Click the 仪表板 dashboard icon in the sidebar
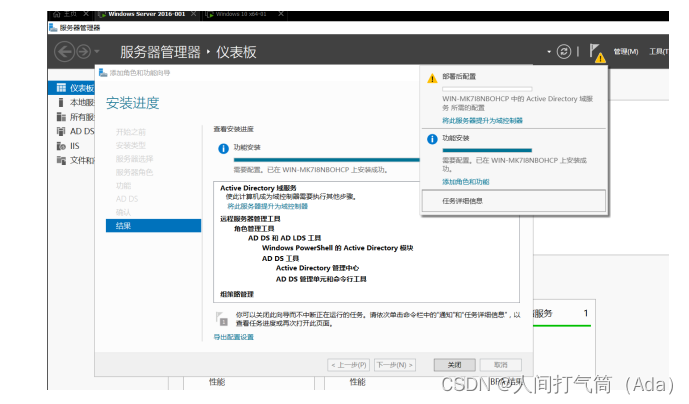Image resolution: width=689 pixels, height=404 pixels. point(61,88)
